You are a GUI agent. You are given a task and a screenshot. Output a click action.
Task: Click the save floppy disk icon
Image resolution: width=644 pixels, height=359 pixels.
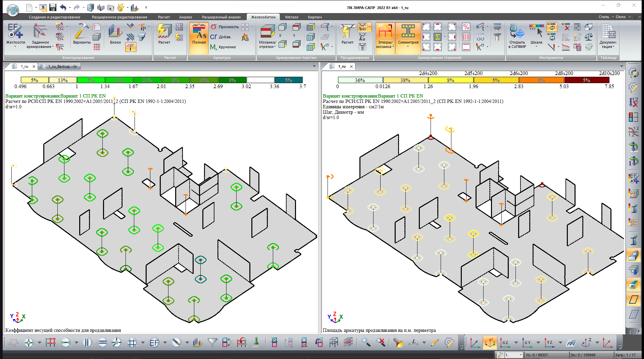pyautogui.click(x=53, y=7)
